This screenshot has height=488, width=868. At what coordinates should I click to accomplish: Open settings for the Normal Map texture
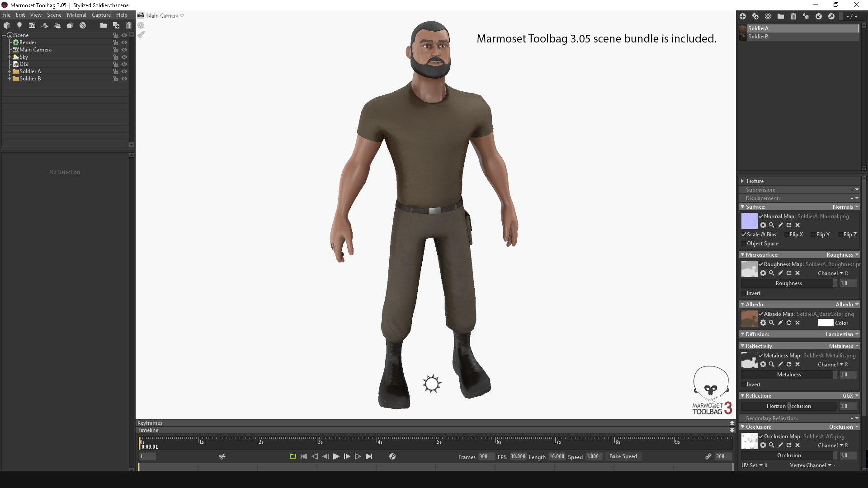point(763,225)
